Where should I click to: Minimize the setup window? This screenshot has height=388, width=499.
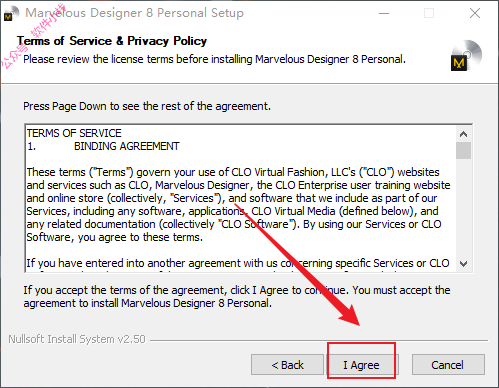click(x=384, y=13)
